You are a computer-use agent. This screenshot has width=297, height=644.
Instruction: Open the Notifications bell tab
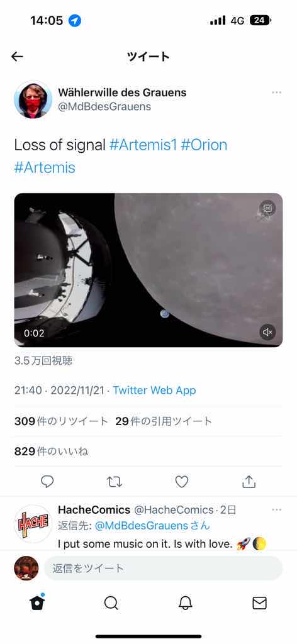pos(185,603)
